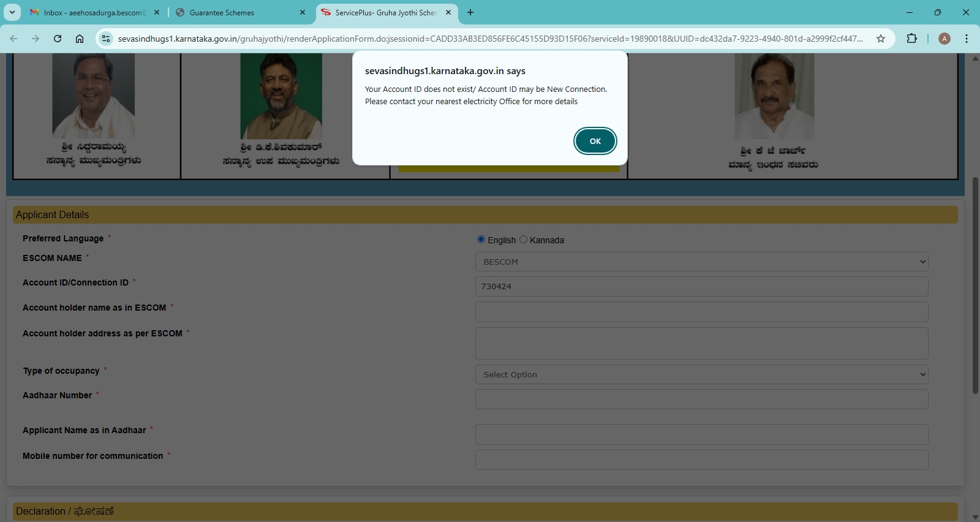This screenshot has height=522, width=980.
Task: Click the 'Your Account ID does not exist' message
Action: [486, 95]
